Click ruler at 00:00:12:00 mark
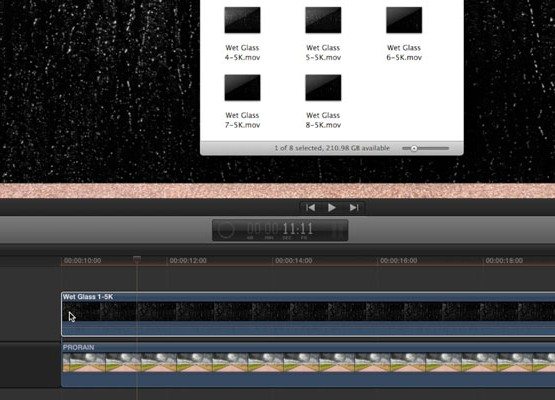This screenshot has width=555, height=400. [x=188, y=261]
